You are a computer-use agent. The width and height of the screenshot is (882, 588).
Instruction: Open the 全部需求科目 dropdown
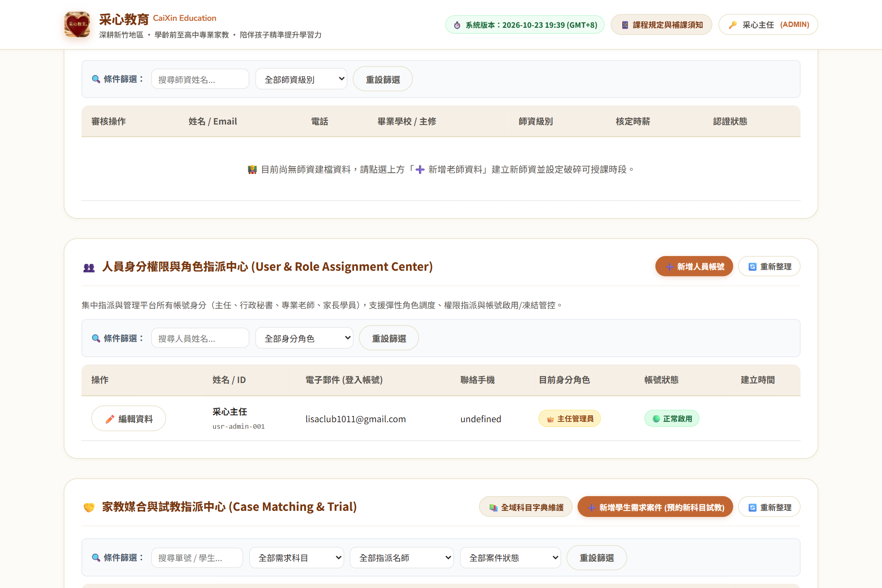pyautogui.click(x=297, y=558)
